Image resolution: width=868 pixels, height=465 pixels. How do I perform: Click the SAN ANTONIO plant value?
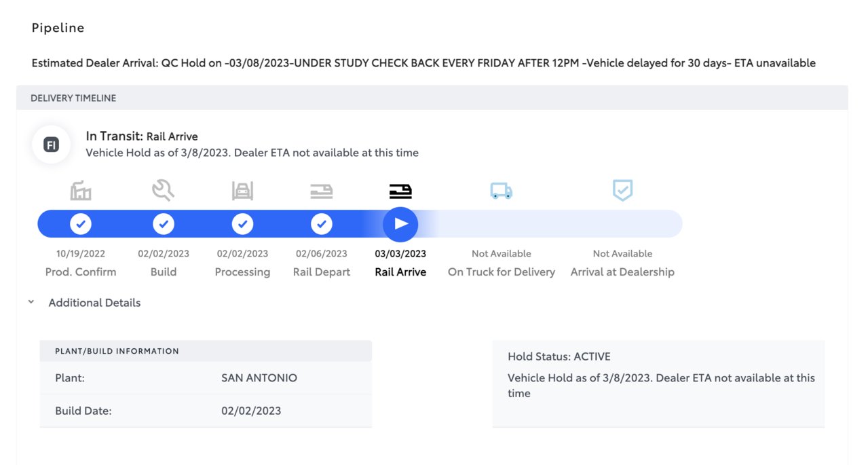[x=259, y=378]
